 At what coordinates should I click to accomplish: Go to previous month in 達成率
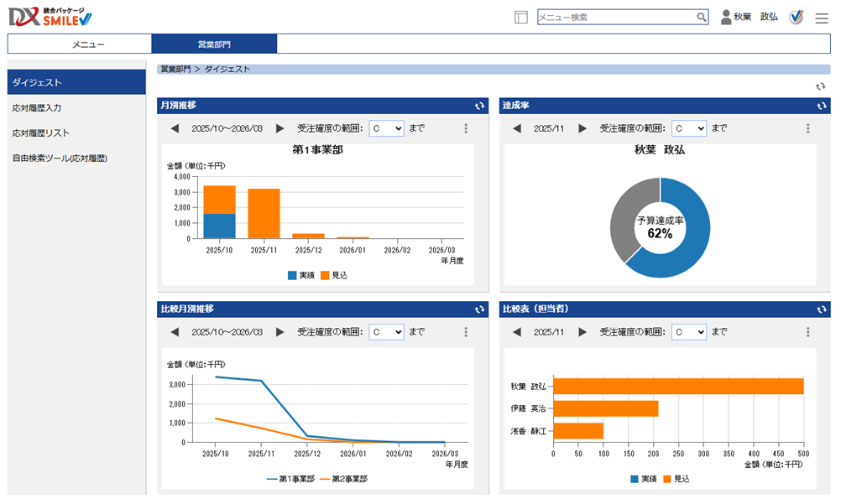click(x=517, y=128)
